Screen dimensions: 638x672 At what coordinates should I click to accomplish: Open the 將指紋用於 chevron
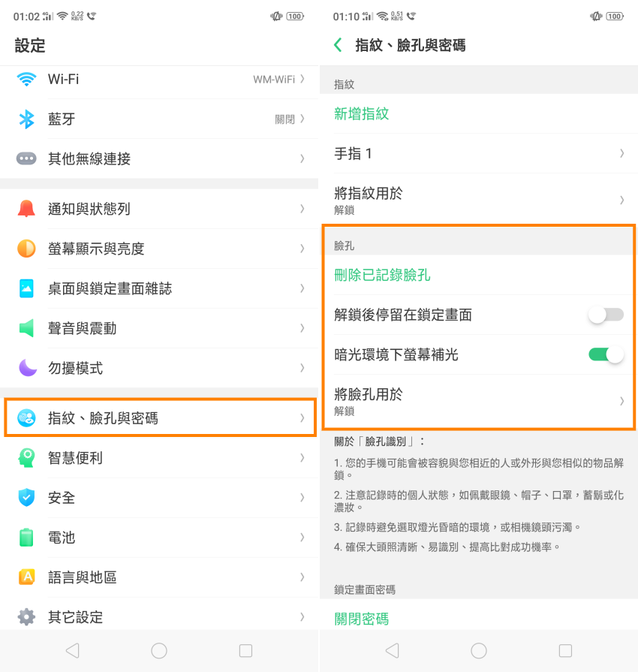tap(621, 200)
